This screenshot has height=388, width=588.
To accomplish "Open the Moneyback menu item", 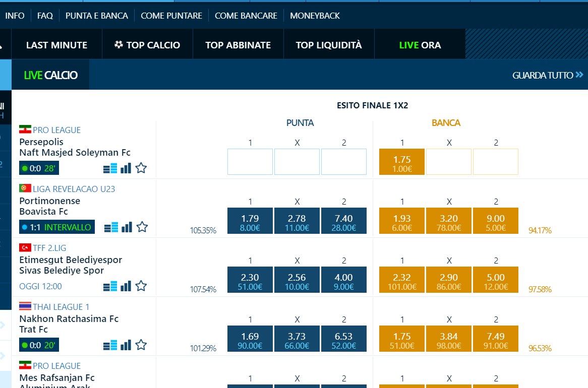I will [315, 16].
